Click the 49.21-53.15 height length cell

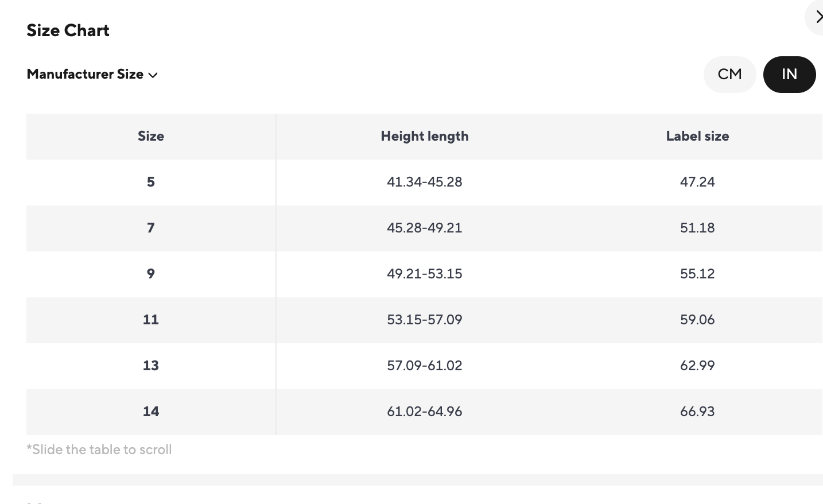424,274
